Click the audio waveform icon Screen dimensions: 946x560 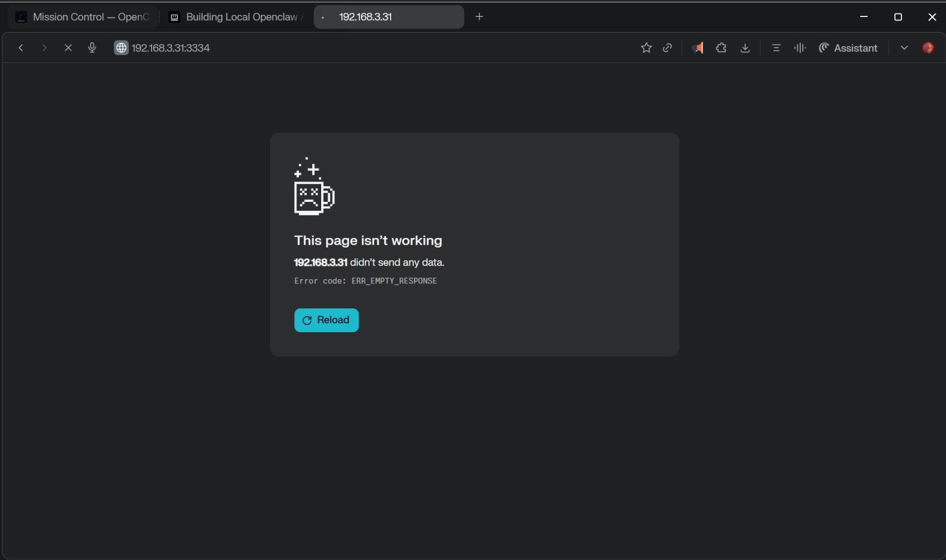(800, 48)
